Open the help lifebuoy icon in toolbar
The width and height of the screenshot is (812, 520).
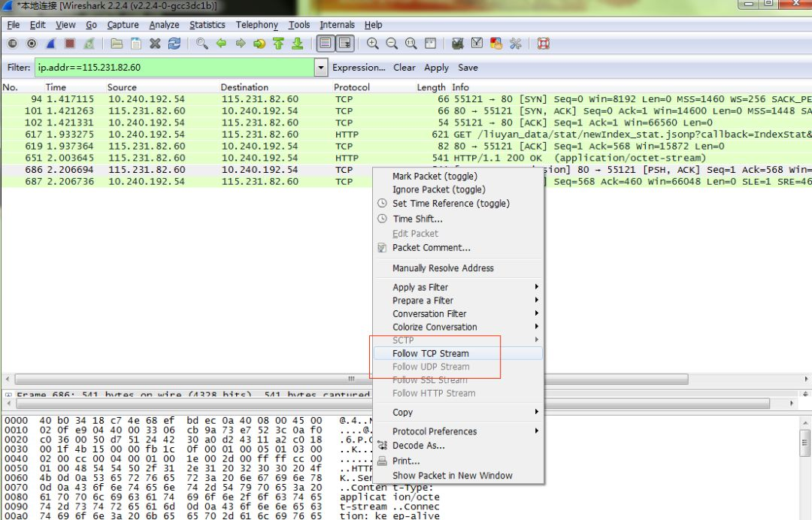[543, 44]
